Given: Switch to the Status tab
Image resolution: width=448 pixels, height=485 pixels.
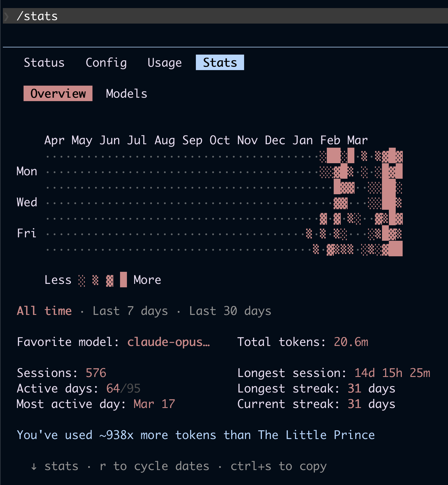Looking at the screenshot, I should point(44,63).
